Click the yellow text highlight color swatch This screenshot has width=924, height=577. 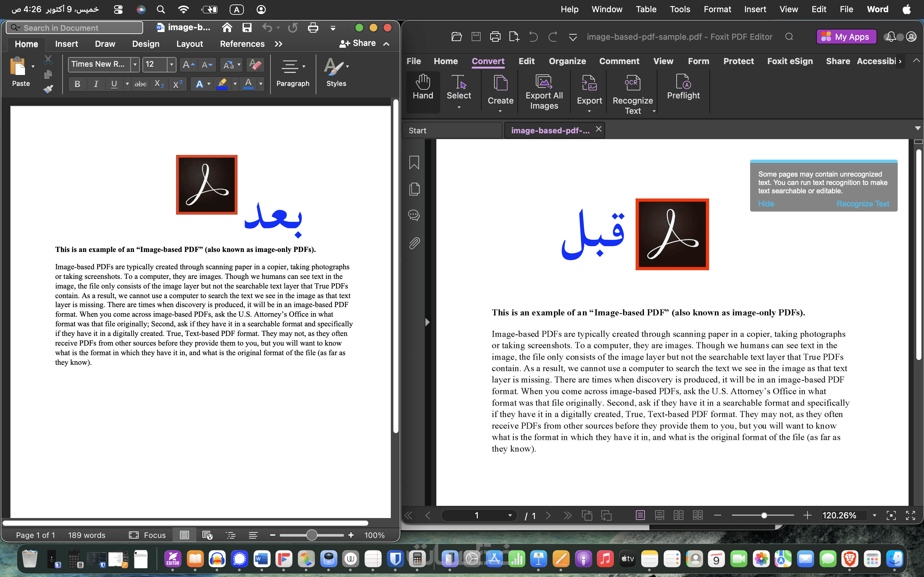[222, 84]
